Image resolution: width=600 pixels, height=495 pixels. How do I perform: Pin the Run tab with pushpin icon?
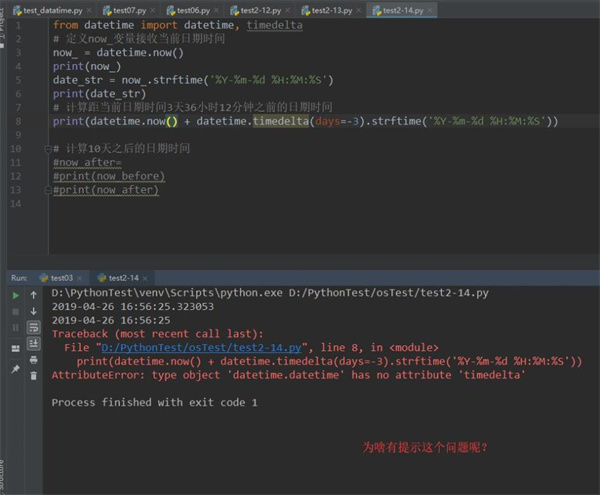coord(16,369)
